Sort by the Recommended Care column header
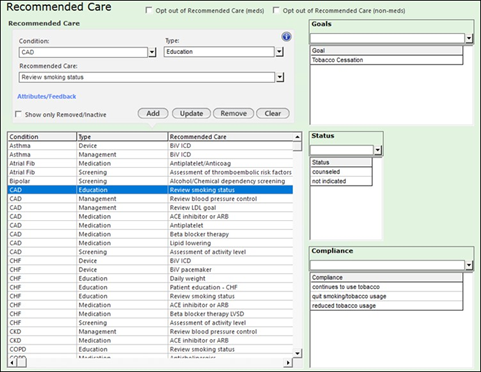The width and height of the screenshot is (481, 372). (230, 137)
